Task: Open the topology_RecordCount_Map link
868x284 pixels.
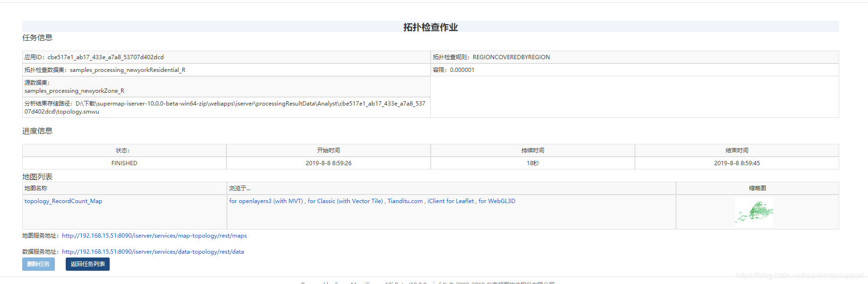Action: tap(63, 201)
